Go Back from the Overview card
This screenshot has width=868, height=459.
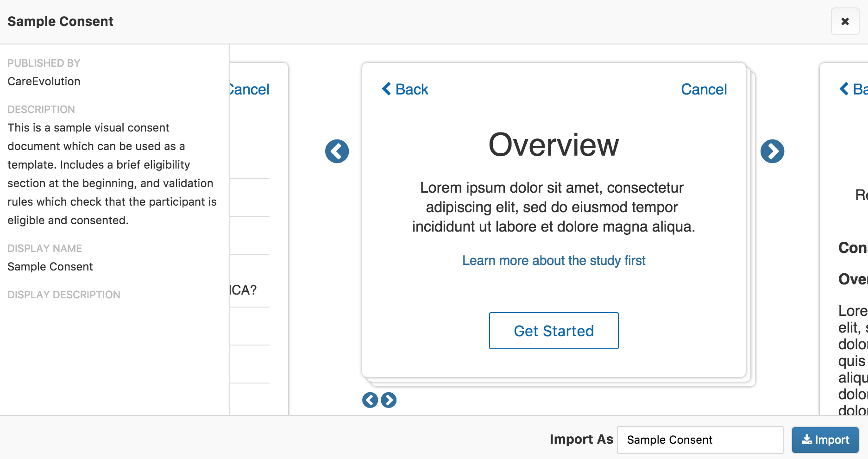coord(405,89)
